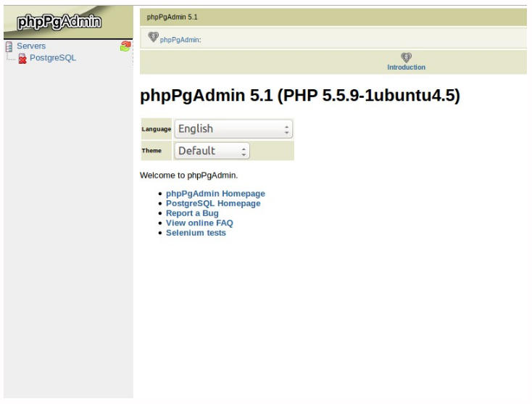Open the Theme dropdown showing Default

click(x=212, y=151)
